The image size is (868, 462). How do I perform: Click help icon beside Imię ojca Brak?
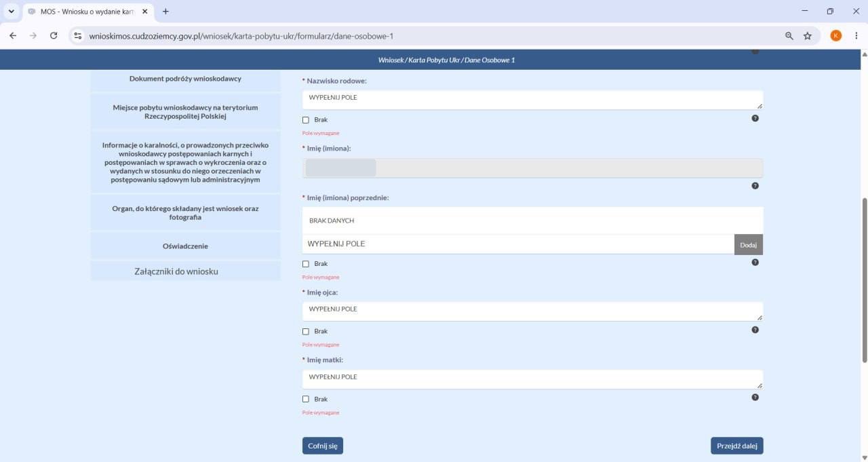755,330
